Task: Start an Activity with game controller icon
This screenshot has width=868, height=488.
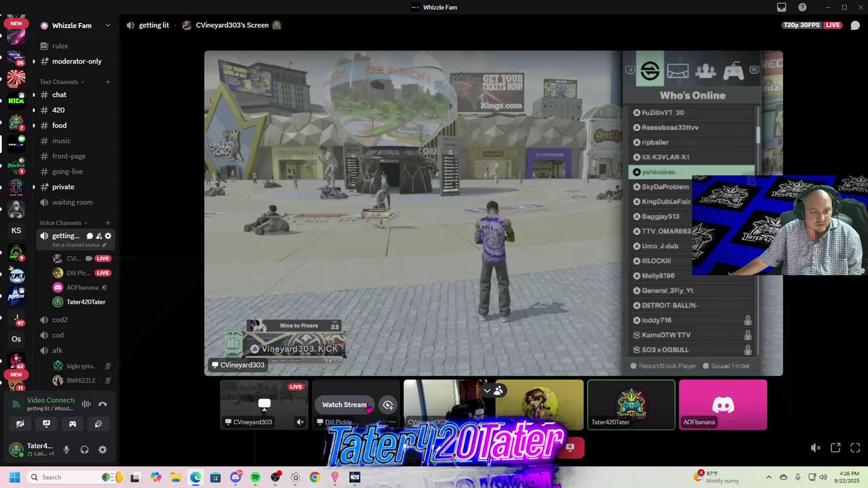Action: pyautogui.click(x=73, y=424)
